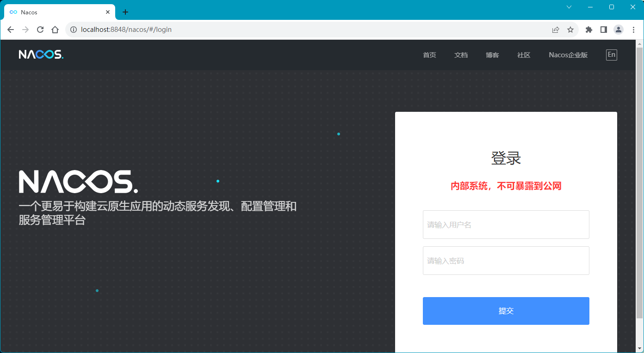Minimize the browser window
Screen dimensions: 644x353
pyautogui.click(x=590, y=7)
